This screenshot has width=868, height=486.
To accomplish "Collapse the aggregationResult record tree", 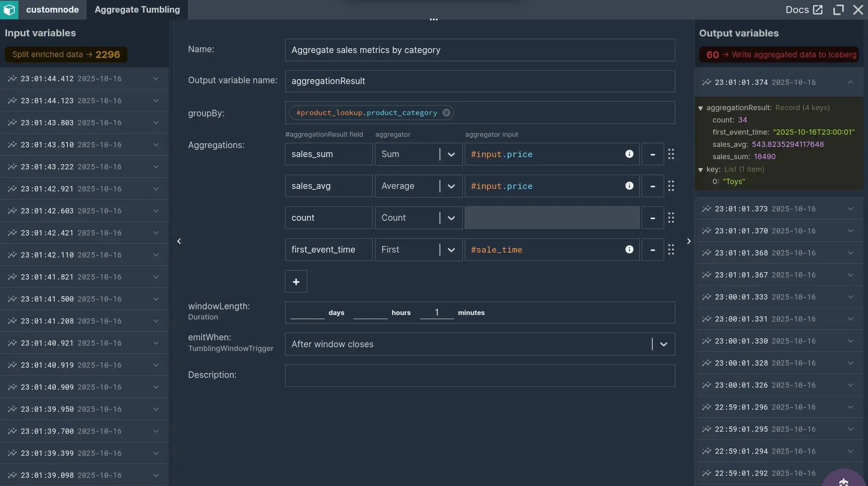I will (x=701, y=108).
